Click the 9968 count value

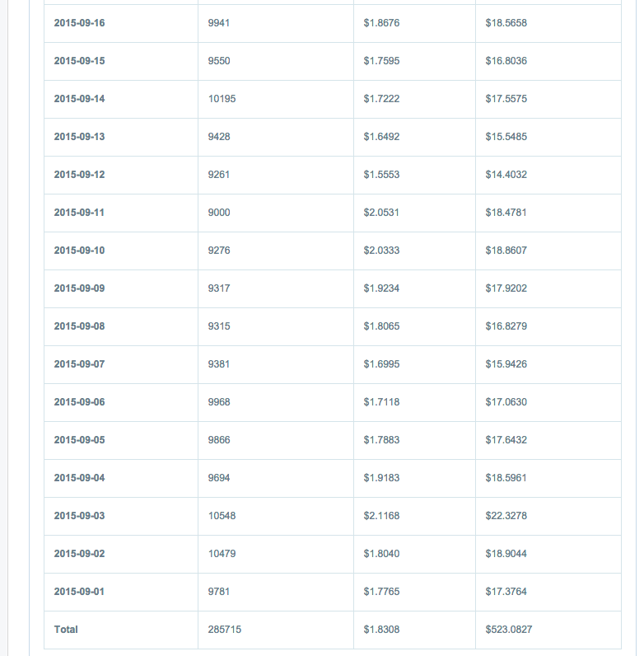[x=219, y=402]
